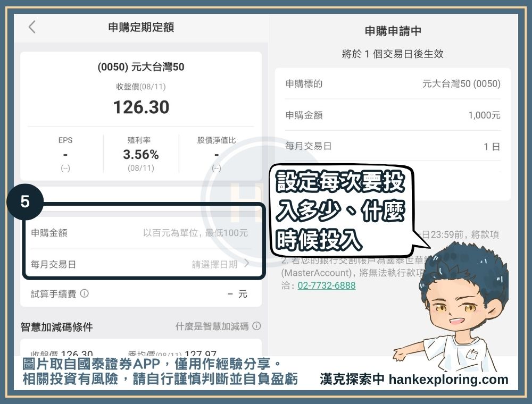Viewport: 532px width, 404px height.
Task: Click 元大台灣50 (0050) in confirmation panel
Action: coord(461,83)
